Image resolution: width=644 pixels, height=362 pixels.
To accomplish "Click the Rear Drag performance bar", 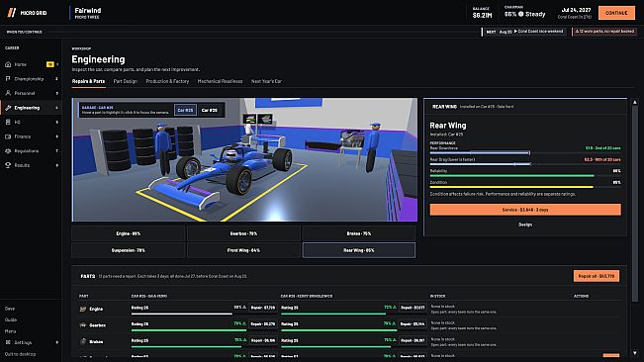I will coord(525,164).
